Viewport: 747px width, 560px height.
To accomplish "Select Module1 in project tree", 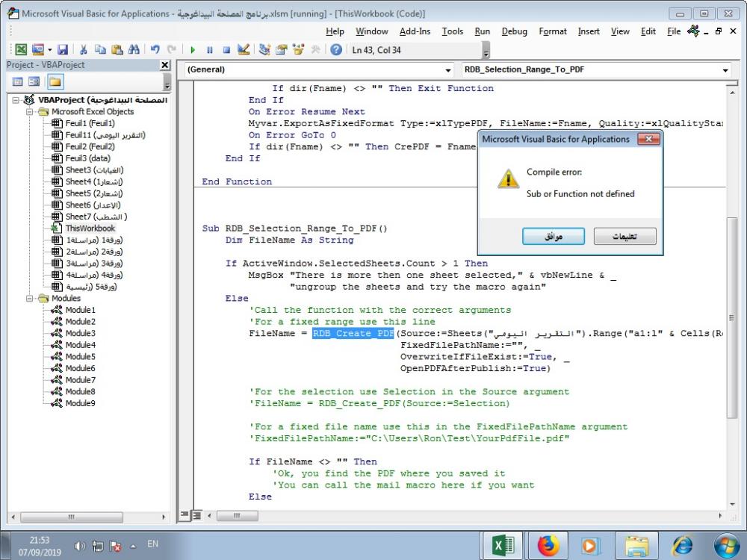I will [x=81, y=310].
